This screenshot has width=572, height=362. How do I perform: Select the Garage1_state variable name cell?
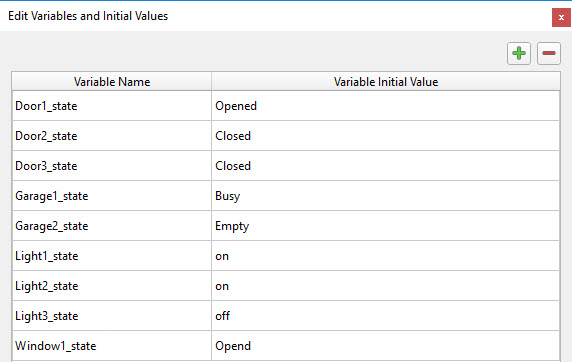(x=112, y=196)
